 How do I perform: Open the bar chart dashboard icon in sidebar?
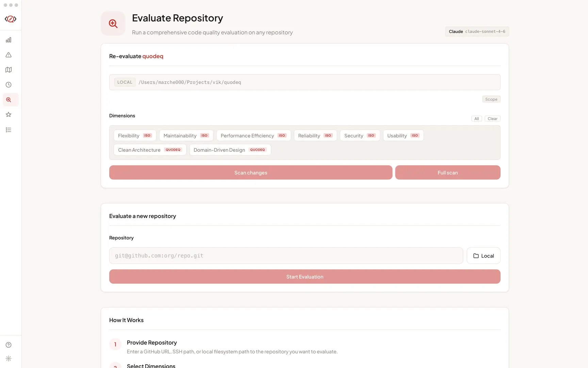click(x=9, y=40)
